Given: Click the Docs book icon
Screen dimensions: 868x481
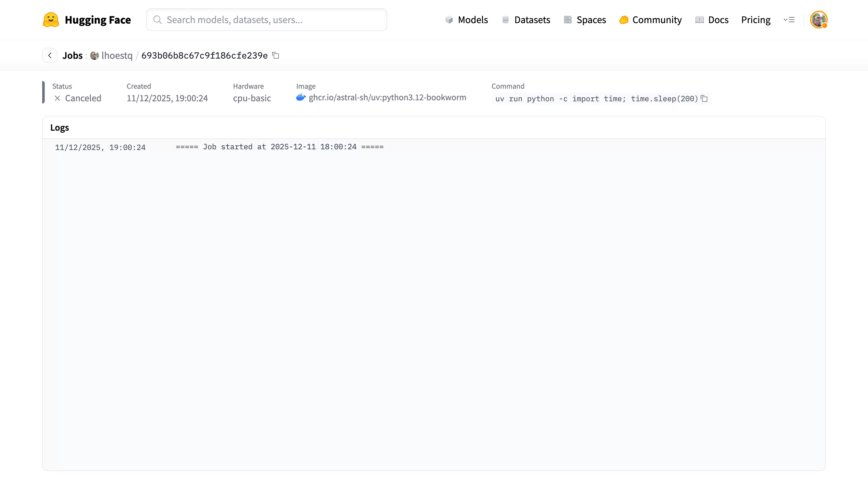Looking at the screenshot, I should click(x=699, y=20).
